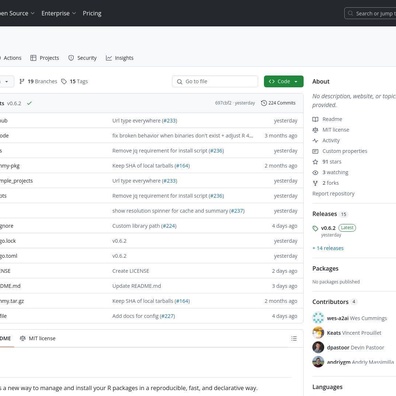
Task: Click the Activity pulse icon
Action: [315, 140]
